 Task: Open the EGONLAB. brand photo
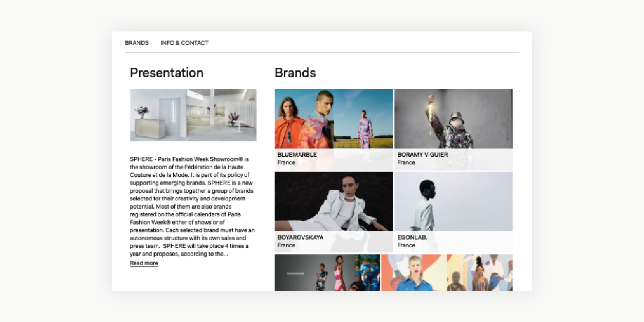point(454,201)
